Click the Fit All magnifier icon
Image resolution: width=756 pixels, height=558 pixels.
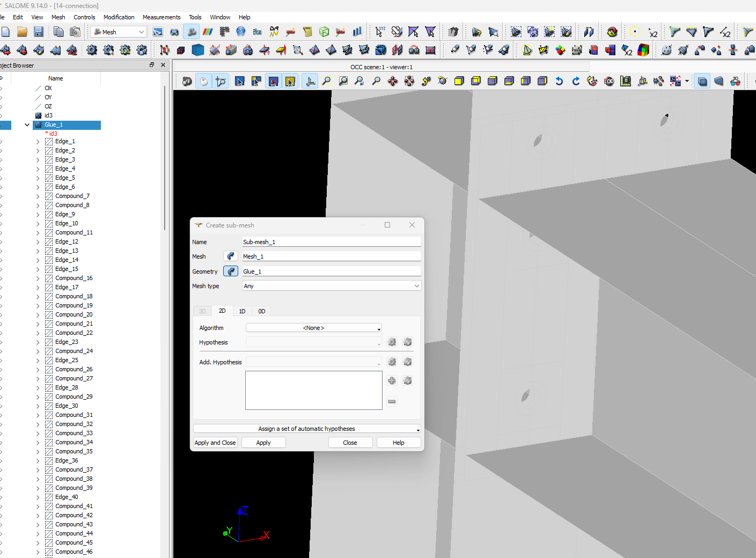click(x=326, y=82)
